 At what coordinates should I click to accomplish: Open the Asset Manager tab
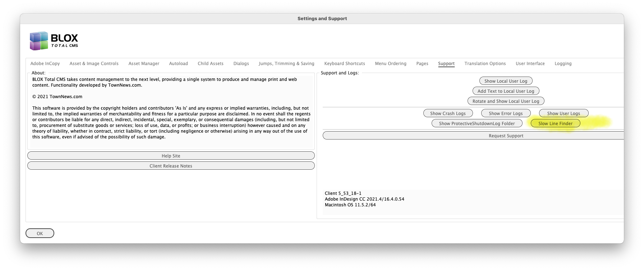click(x=144, y=64)
